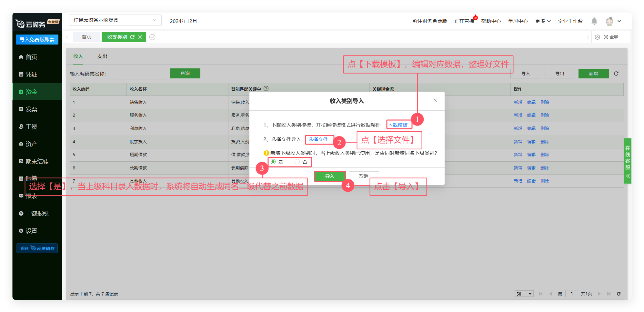The height and width of the screenshot is (312, 644).
Task: Close the 收入类别导入 dialog
Action: [435, 100]
